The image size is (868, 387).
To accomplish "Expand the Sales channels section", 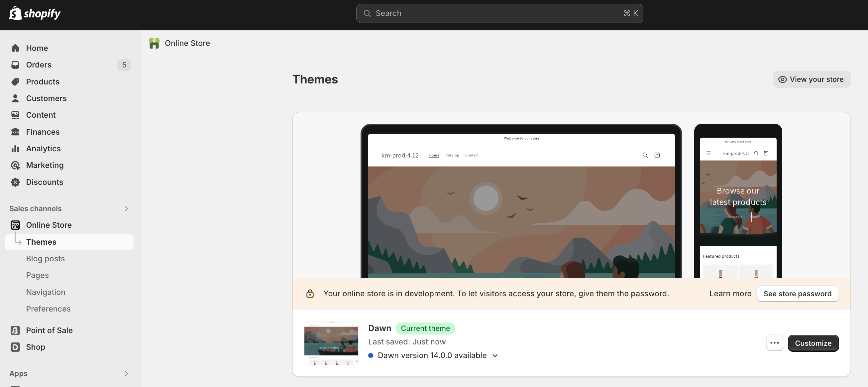I will 126,209.
